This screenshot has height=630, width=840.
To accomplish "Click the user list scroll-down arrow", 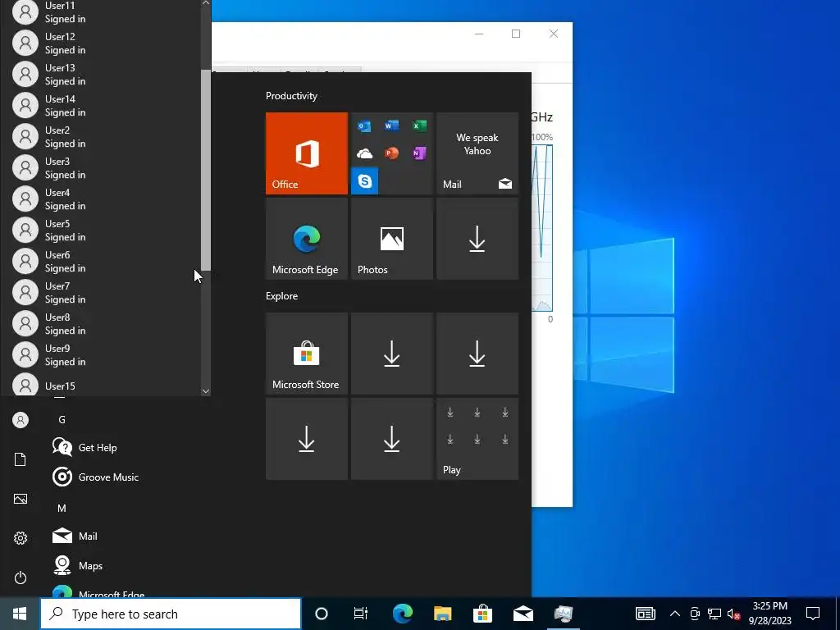I will point(206,391).
